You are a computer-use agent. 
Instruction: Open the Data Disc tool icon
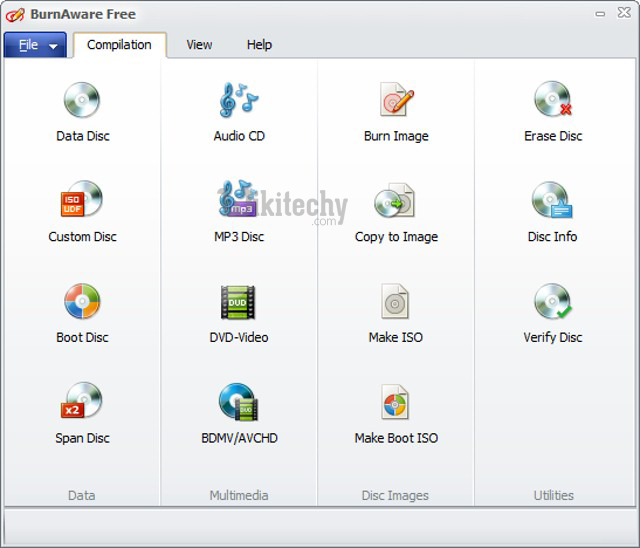(x=82, y=100)
